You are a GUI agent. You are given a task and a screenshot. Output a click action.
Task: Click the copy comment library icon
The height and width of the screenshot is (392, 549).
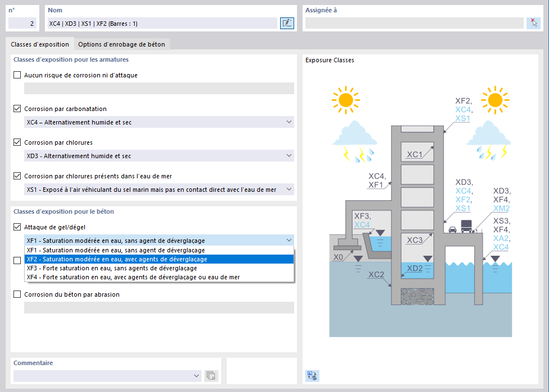point(211,376)
